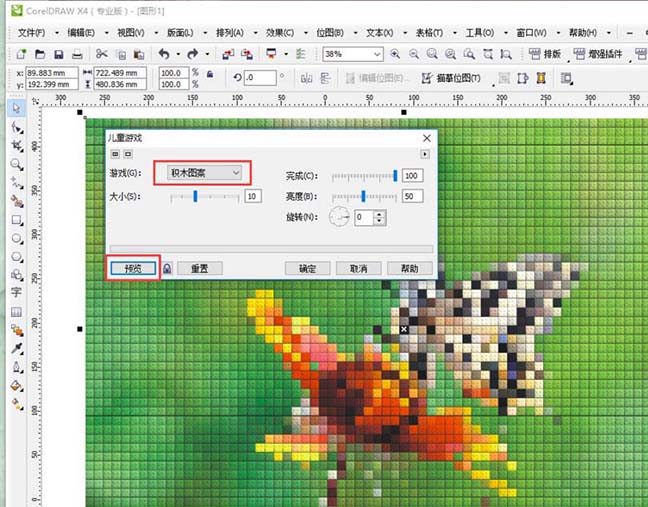
Task: Pick the Eyedropper tool
Action: [17, 349]
